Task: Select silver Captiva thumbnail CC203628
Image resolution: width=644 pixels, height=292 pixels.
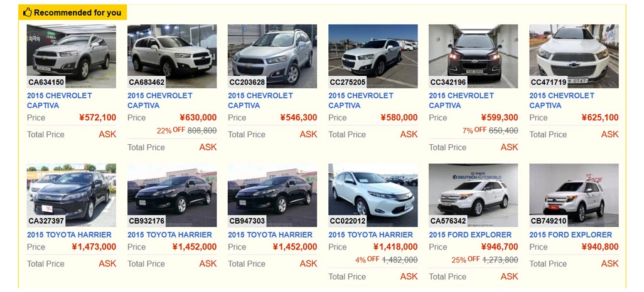Action: click(272, 55)
